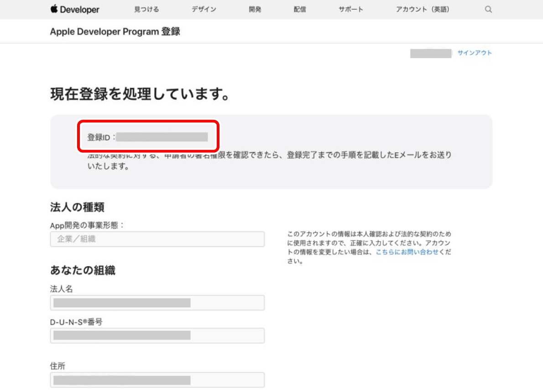This screenshot has width=543, height=392.
Task: Click the redacted 登録ID value
Action: click(x=162, y=137)
